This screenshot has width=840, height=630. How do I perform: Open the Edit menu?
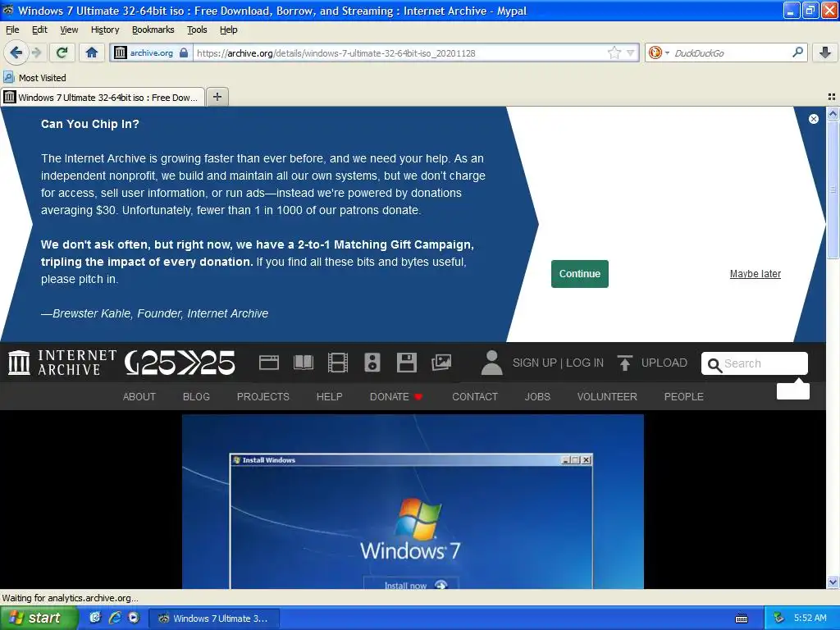39,30
